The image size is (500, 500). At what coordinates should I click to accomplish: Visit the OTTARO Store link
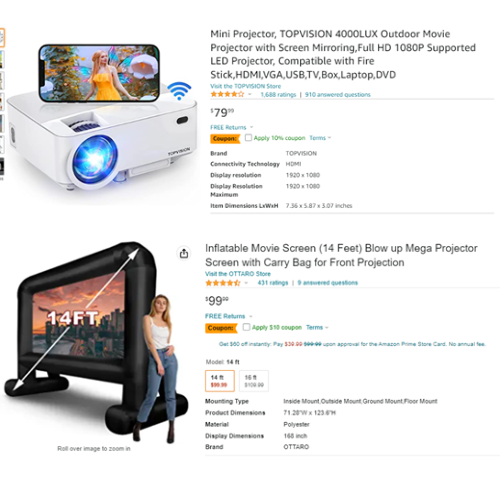(238, 274)
